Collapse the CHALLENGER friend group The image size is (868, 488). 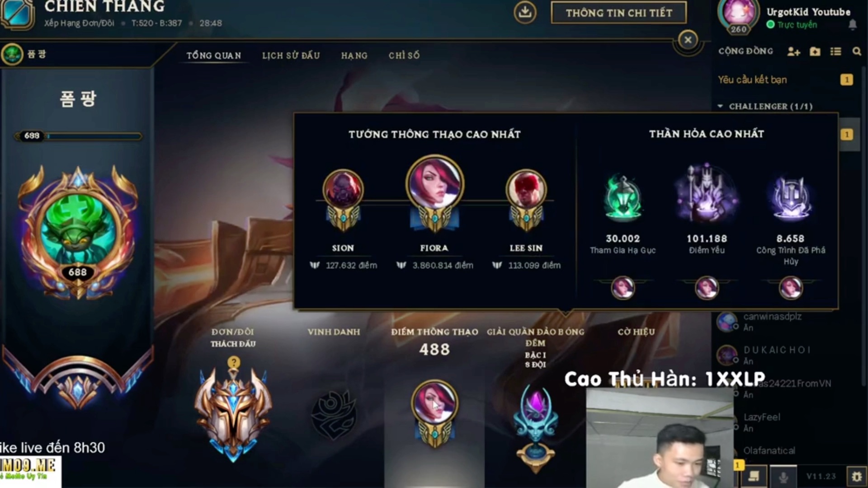tap(720, 106)
